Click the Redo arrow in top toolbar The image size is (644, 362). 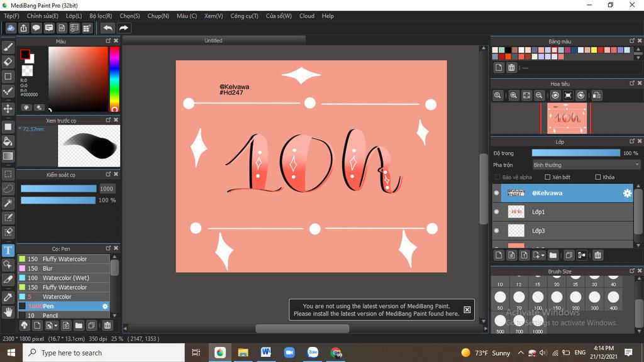(x=123, y=28)
